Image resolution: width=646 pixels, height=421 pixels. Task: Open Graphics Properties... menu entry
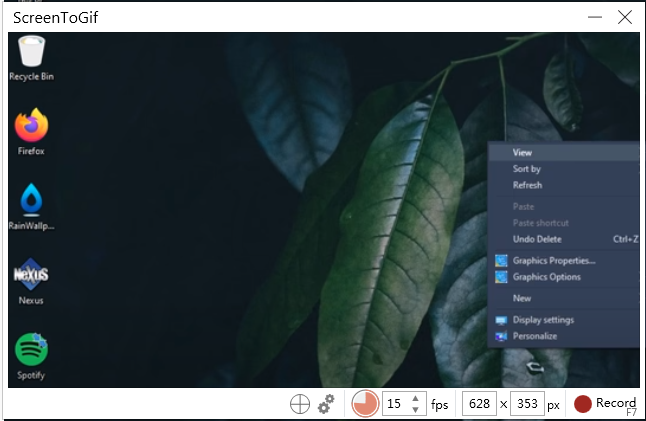[x=564, y=261]
